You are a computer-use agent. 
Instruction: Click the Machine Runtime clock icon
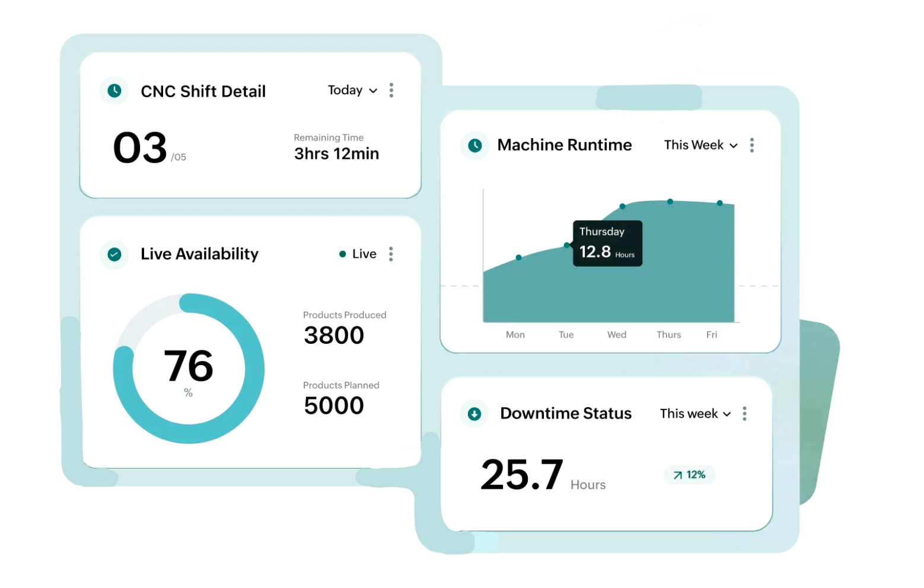475,145
